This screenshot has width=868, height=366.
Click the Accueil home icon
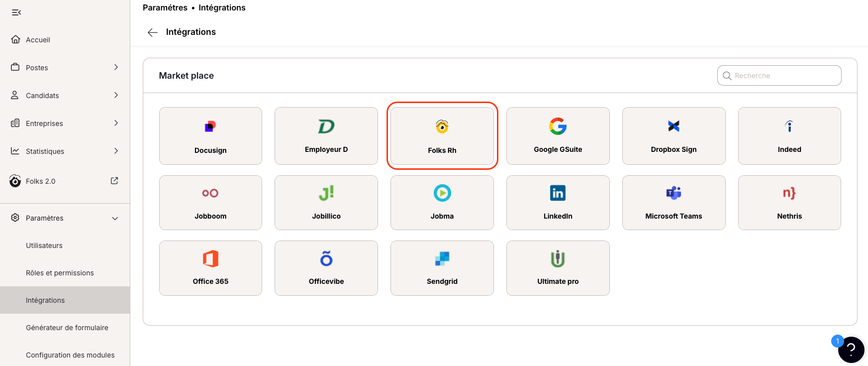(15, 39)
